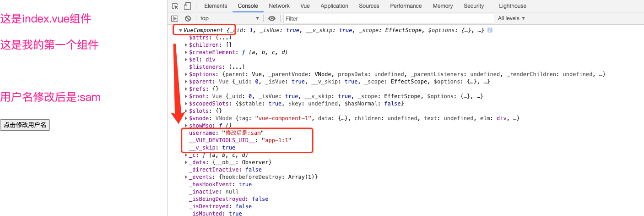Open the Vue devtools tab
This screenshot has width=644, height=216.
point(305,6)
